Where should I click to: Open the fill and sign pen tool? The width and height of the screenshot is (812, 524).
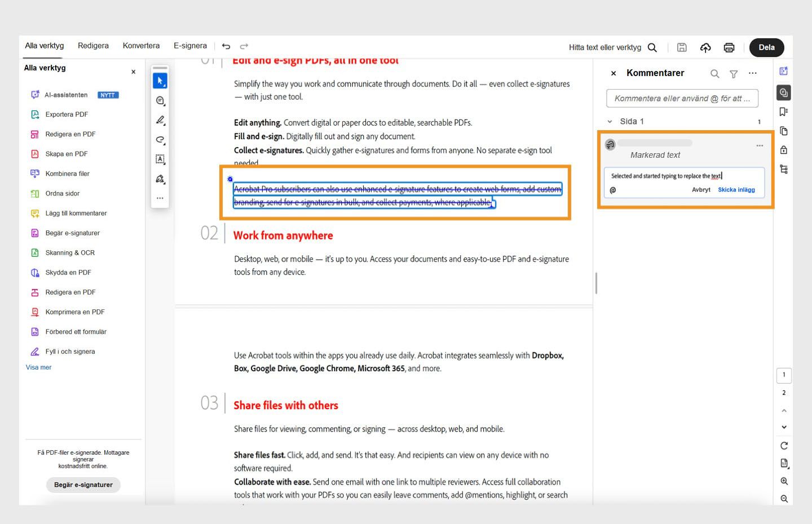coord(160,179)
